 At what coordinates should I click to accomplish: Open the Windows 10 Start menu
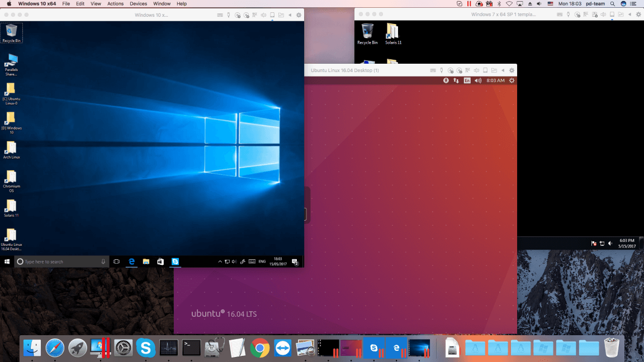tap(7, 261)
